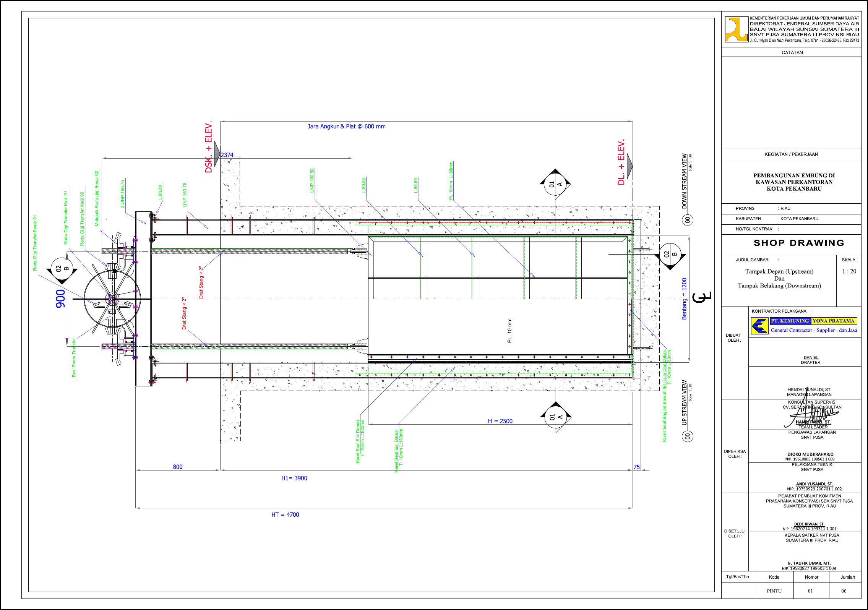Select the gray DL elevation triangle marker

[x=630, y=165]
